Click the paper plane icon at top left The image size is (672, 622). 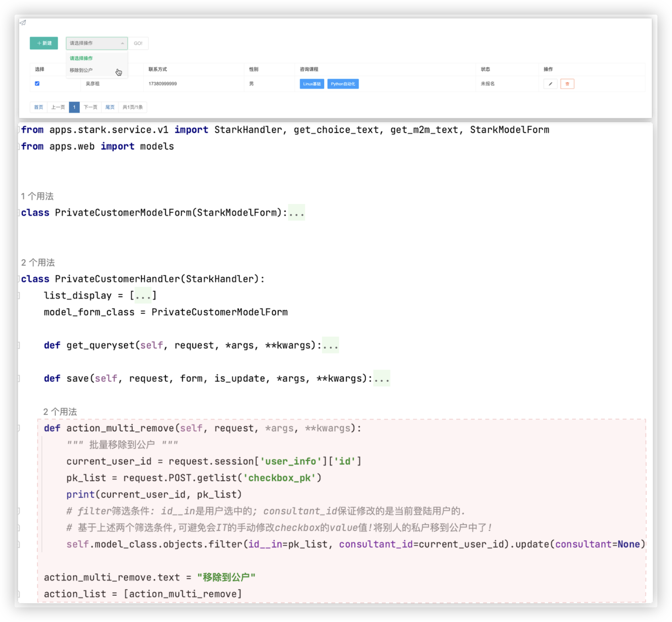(x=23, y=23)
